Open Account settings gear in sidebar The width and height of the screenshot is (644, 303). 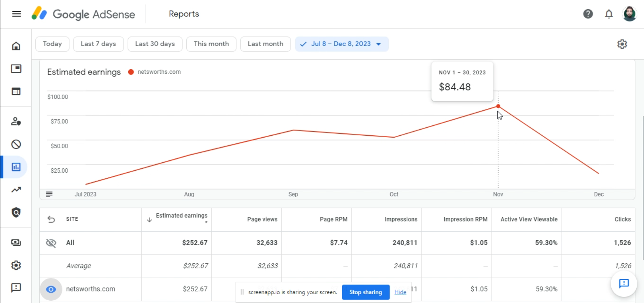pyautogui.click(x=16, y=265)
